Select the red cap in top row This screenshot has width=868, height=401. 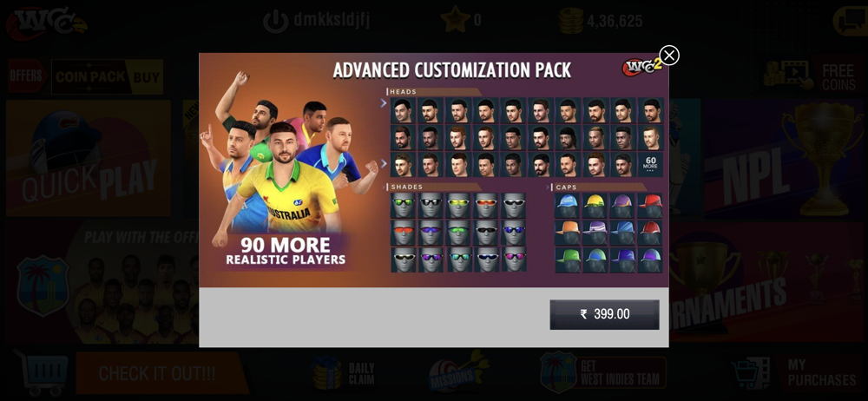(650, 205)
